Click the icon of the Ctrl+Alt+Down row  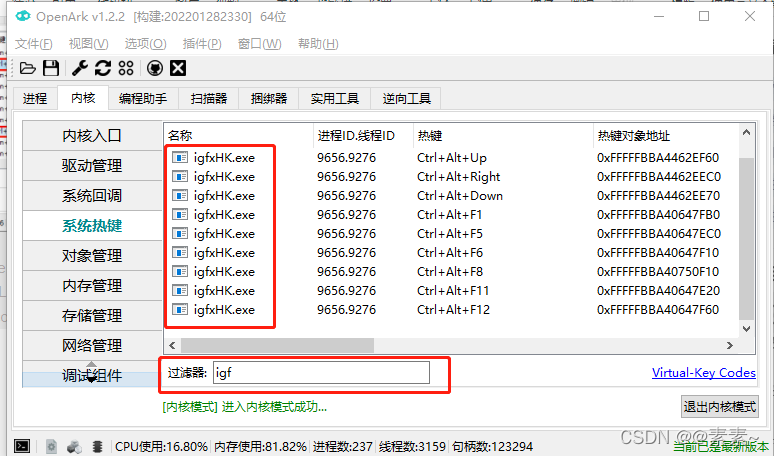coord(180,195)
